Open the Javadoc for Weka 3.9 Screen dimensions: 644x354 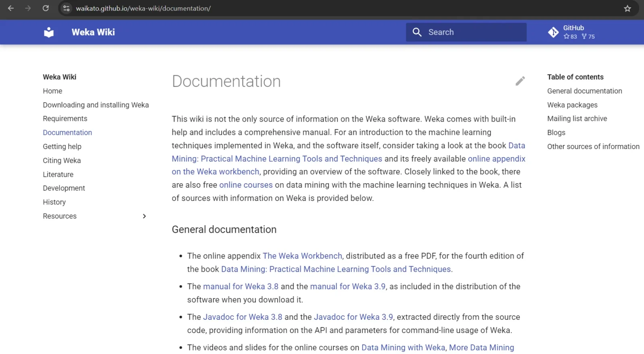click(353, 317)
